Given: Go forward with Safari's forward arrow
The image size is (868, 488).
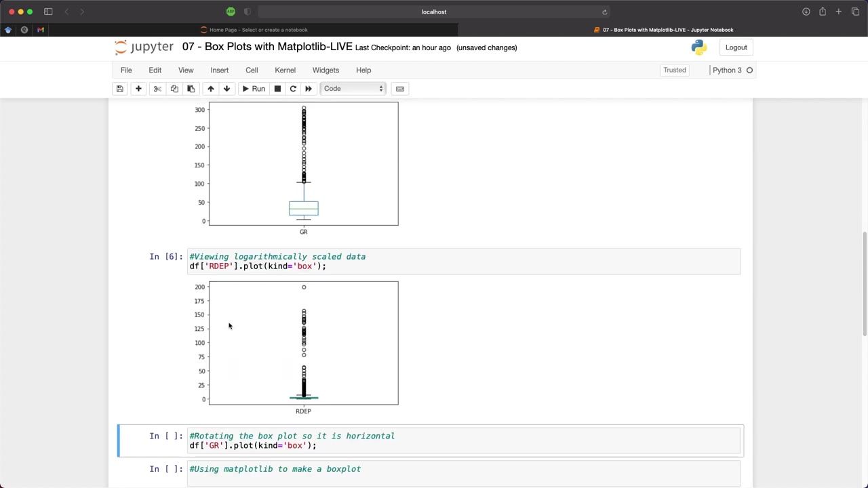Looking at the screenshot, I should coord(82,12).
